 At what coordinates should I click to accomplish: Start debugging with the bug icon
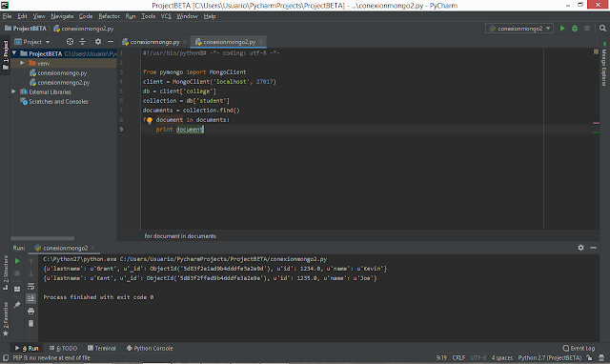click(x=575, y=29)
